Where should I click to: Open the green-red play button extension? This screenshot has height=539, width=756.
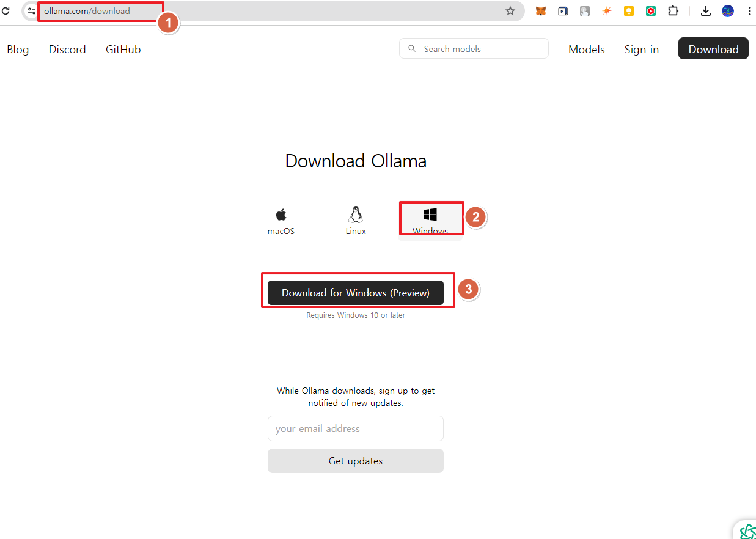coord(651,11)
